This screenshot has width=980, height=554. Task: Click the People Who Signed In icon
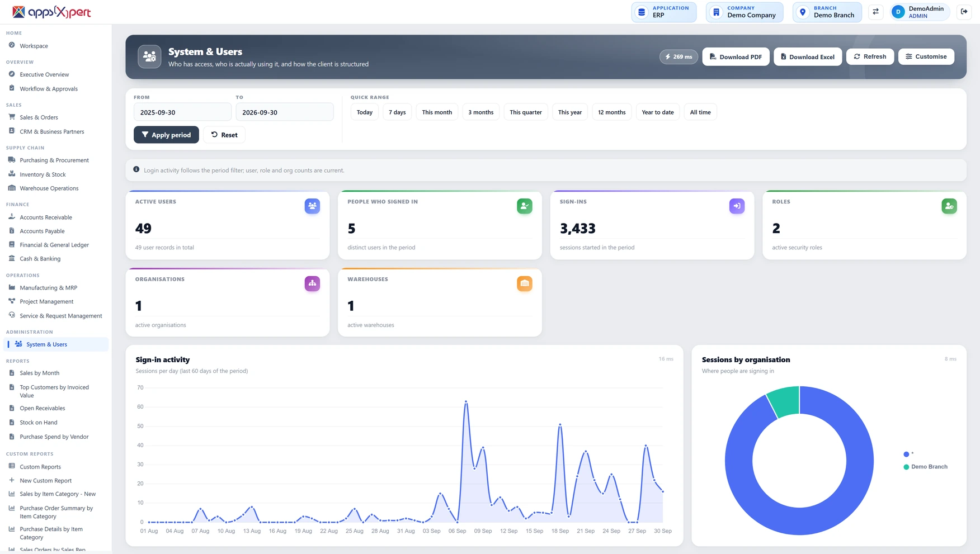tap(524, 206)
